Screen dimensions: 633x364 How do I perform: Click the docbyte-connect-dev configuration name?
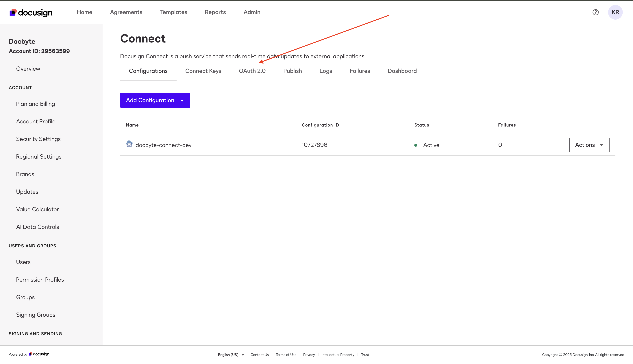(164, 145)
